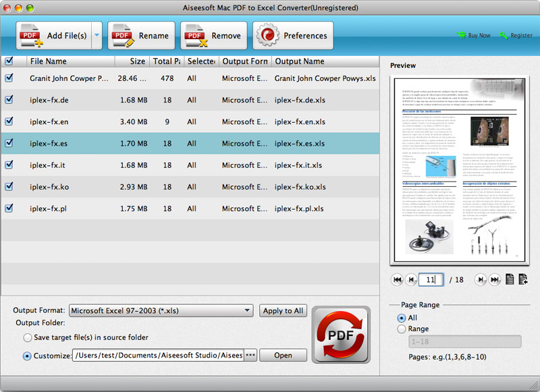Click the Output Format column header

[x=246, y=61]
